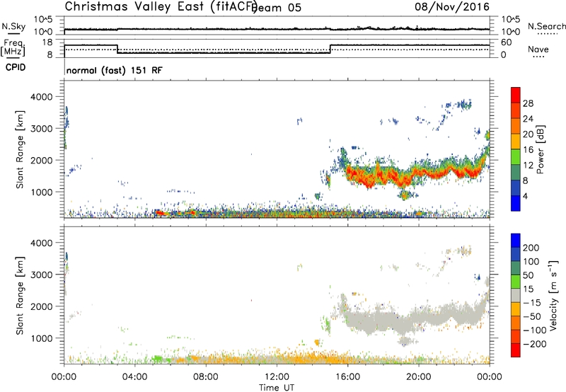Click the 'Beam 05' label

point(277,8)
